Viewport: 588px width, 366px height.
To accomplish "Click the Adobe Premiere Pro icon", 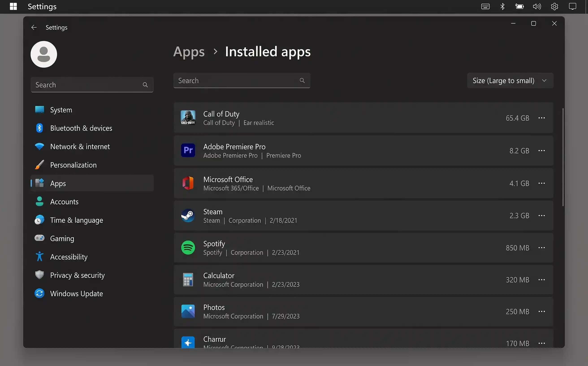I will 188,150.
